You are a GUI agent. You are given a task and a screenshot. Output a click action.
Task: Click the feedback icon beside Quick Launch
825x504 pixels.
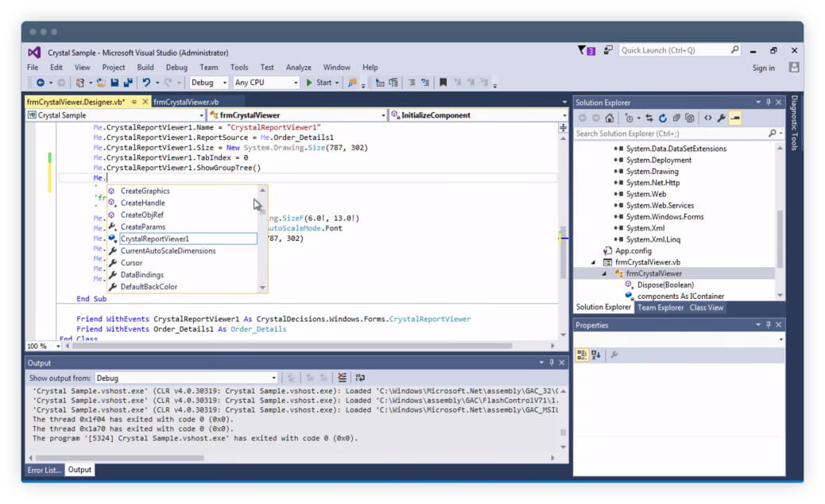tap(608, 51)
